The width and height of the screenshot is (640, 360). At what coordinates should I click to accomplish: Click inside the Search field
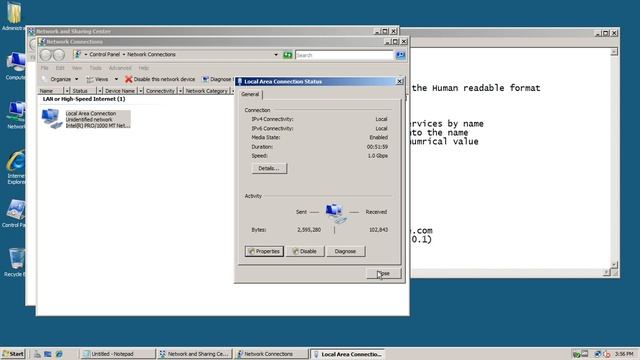click(344, 55)
